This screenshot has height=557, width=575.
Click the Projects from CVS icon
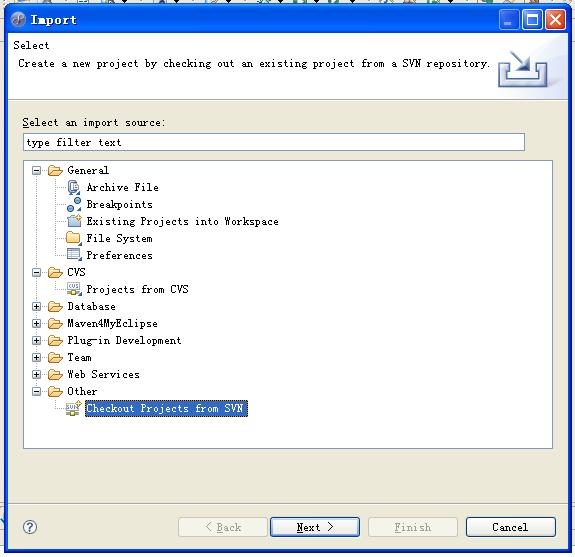coord(74,289)
